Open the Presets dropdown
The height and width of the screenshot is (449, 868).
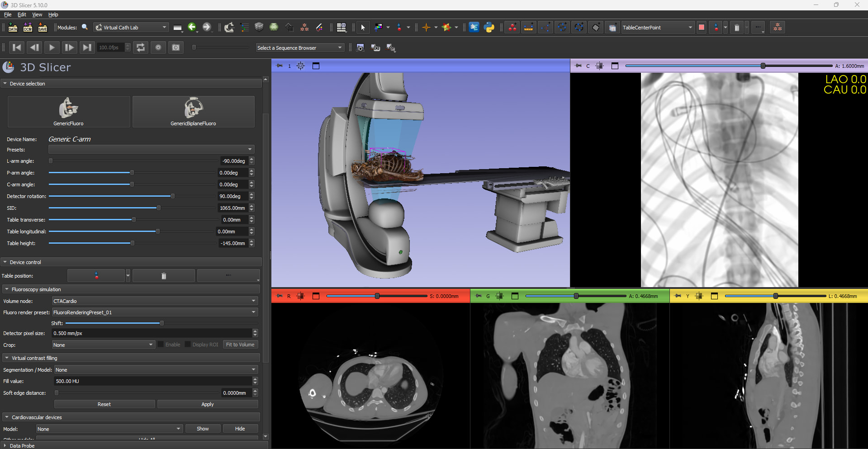(x=151, y=149)
